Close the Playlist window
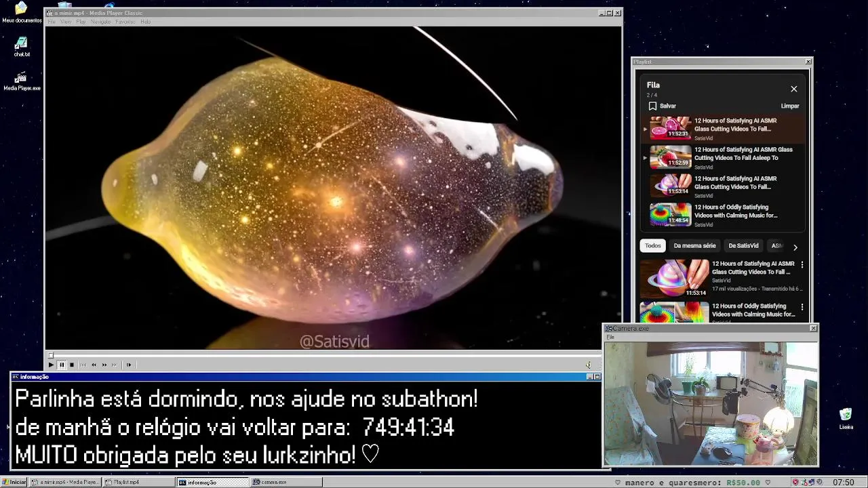This screenshot has width=868, height=488. tap(808, 62)
